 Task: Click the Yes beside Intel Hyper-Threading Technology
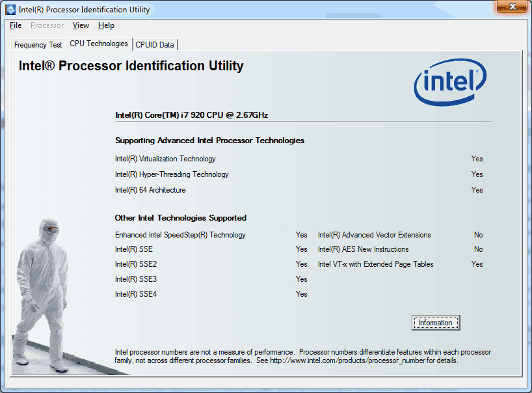click(477, 174)
